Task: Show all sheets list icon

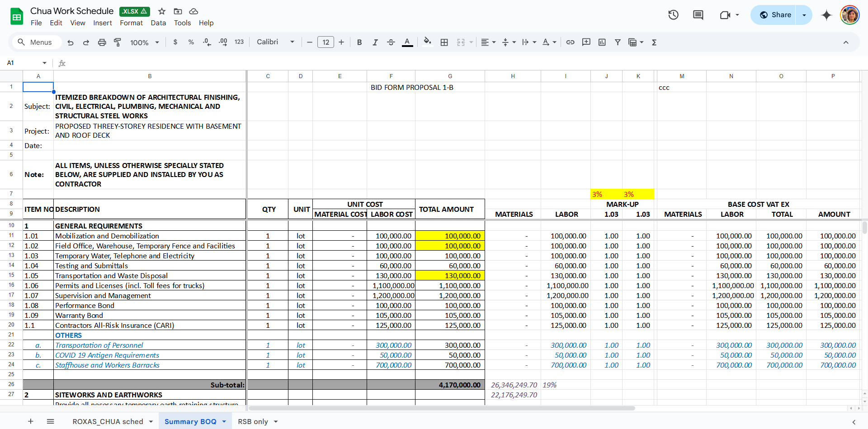Action: click(51, 421)
